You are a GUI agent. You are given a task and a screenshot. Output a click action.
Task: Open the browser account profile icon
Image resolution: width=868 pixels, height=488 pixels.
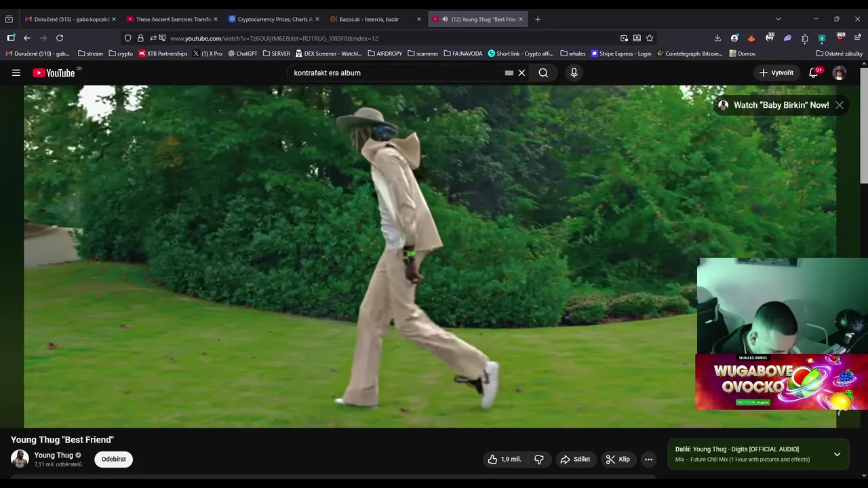[734, 38]
